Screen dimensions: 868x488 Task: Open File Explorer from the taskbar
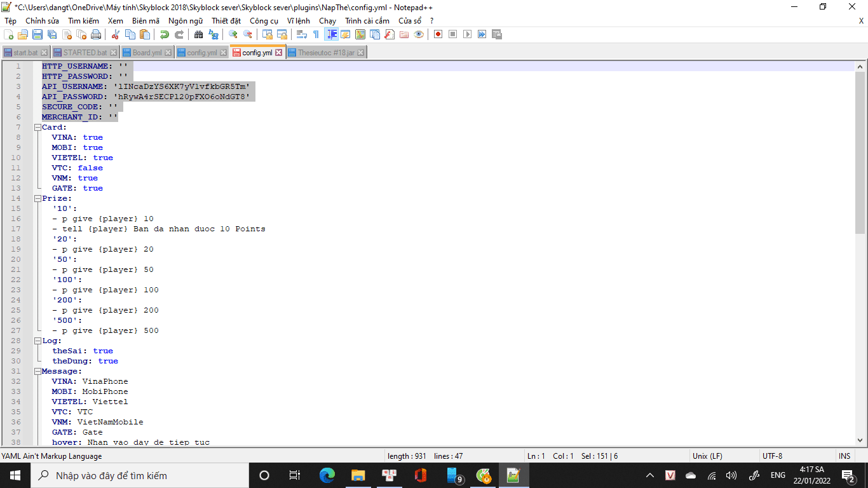tap(358, 475)
